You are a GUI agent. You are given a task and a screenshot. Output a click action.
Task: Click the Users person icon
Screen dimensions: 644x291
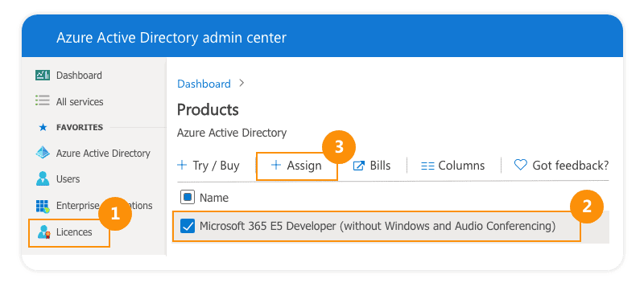tap(43, 178)
